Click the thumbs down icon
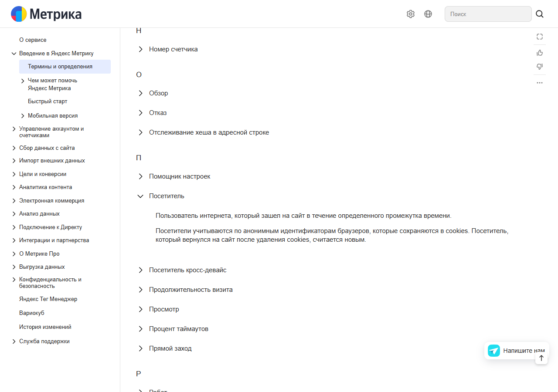The image size is (558, 392). coord(540,67)
